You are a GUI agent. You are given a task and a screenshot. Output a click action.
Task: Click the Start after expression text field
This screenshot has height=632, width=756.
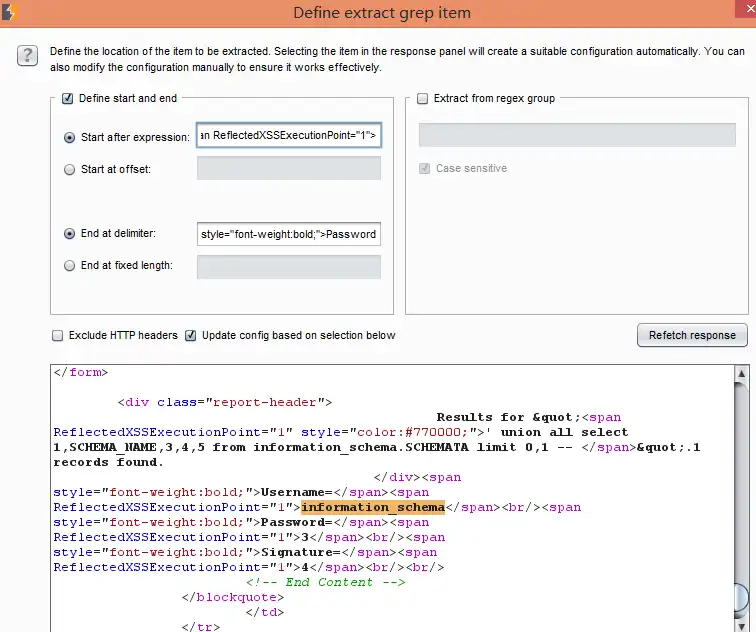coord(289,135)
